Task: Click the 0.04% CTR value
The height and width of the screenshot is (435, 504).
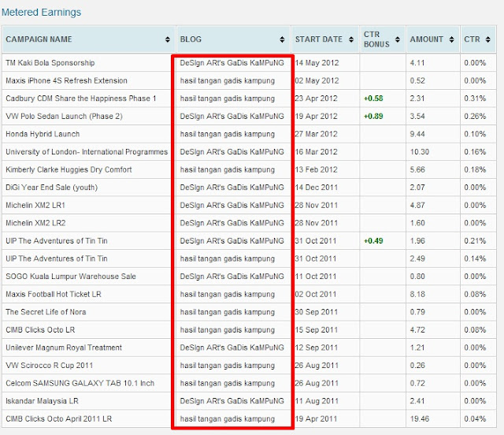Action: 475,418
